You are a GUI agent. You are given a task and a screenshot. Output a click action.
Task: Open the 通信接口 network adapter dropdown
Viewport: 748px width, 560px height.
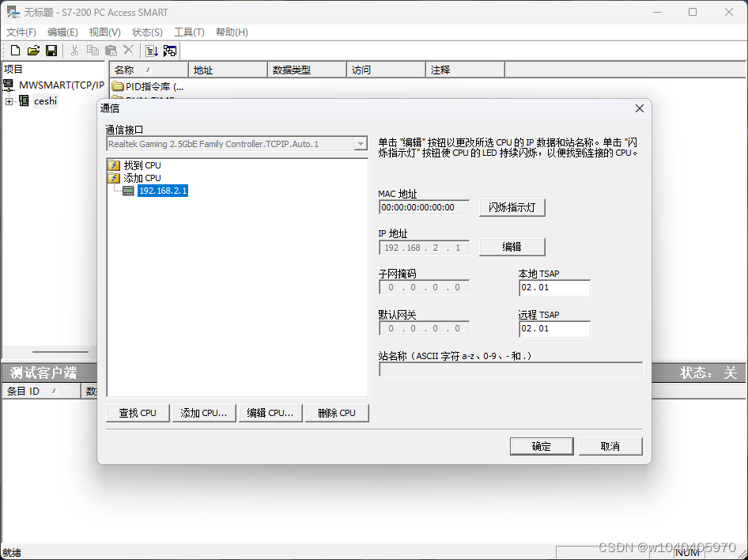(x=361, y=143)
